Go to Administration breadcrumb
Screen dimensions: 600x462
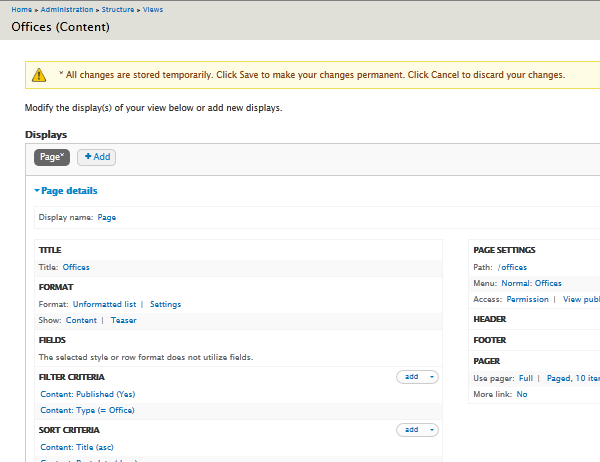coord(67,10)
